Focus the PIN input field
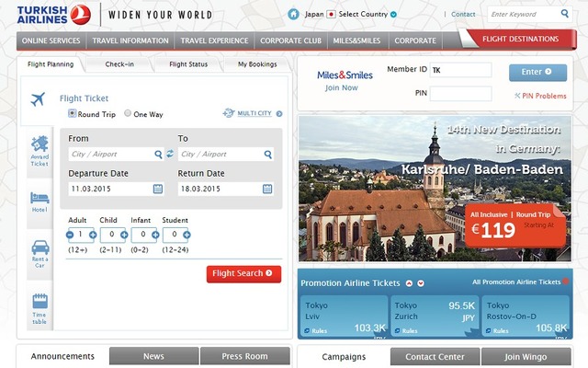 pos(460,94)
